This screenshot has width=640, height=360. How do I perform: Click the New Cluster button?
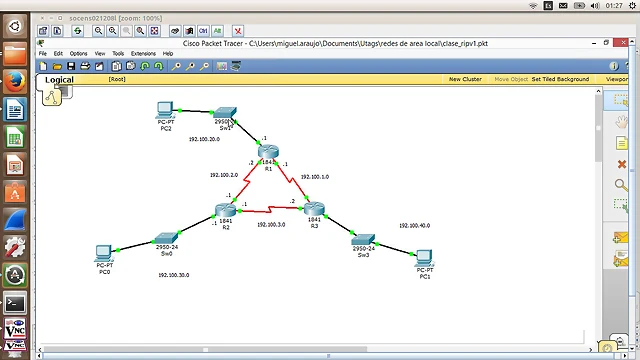click(465, 79)
